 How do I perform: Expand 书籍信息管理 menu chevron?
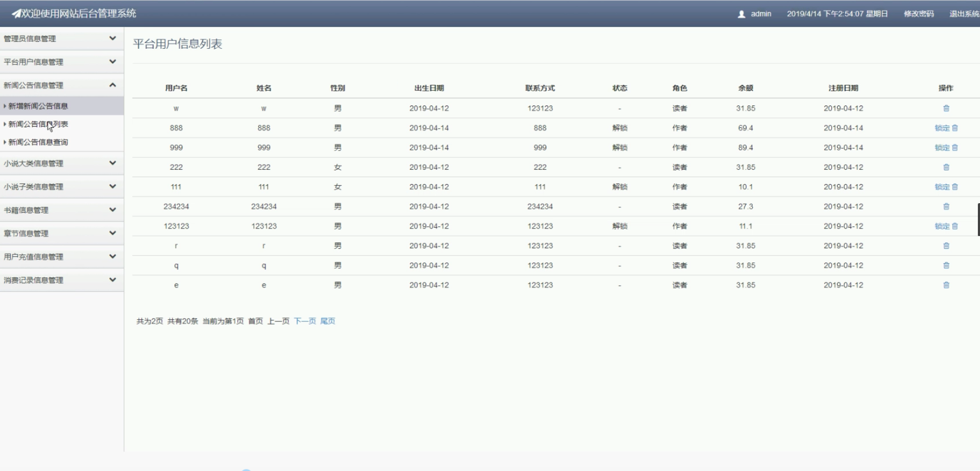(113, 210)
